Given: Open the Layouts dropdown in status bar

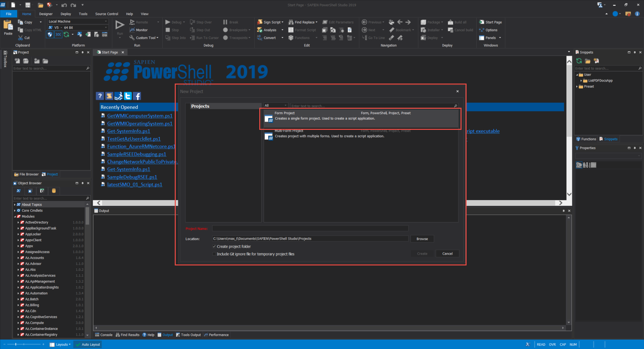Looking at the screenshot, I should pos(60,344).
